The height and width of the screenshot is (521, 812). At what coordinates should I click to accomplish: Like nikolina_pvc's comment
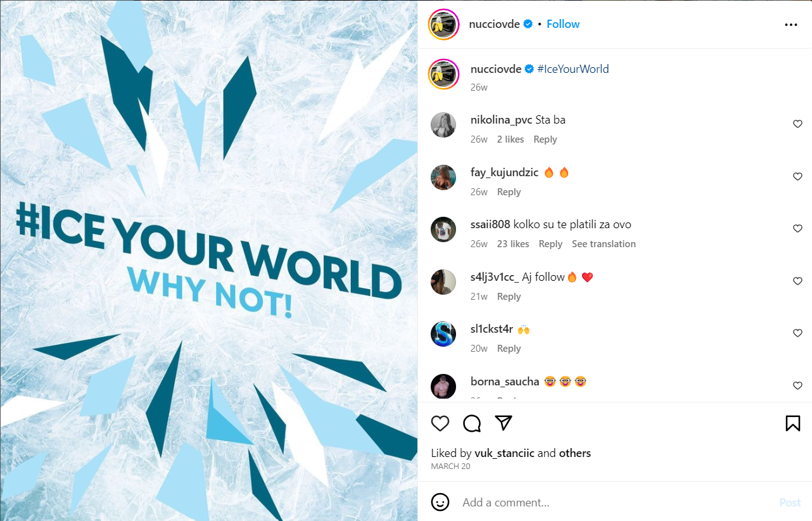click(798, 124)
